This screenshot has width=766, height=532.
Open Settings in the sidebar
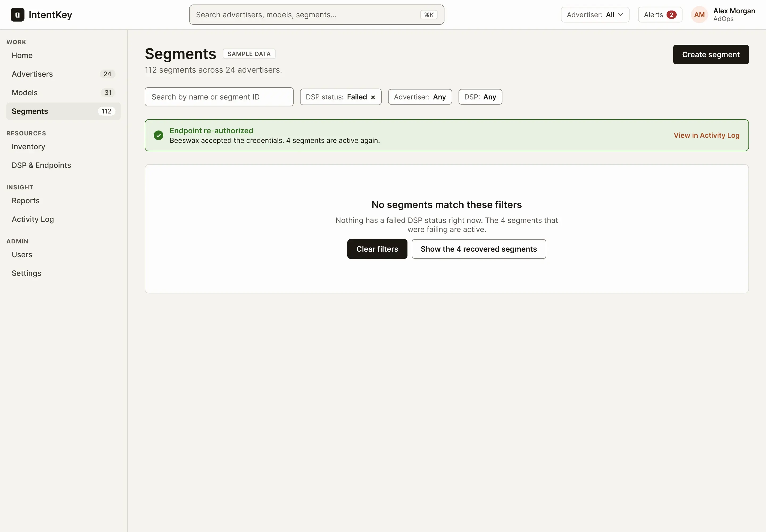63,273
